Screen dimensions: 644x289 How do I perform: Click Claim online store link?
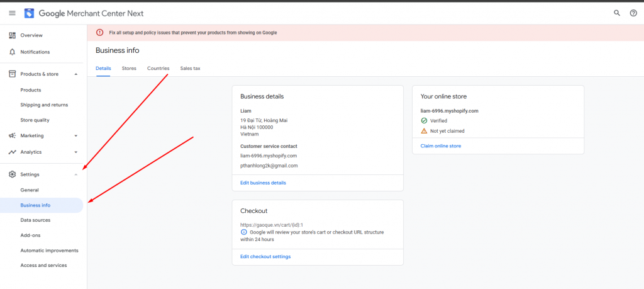pos(440,146)
